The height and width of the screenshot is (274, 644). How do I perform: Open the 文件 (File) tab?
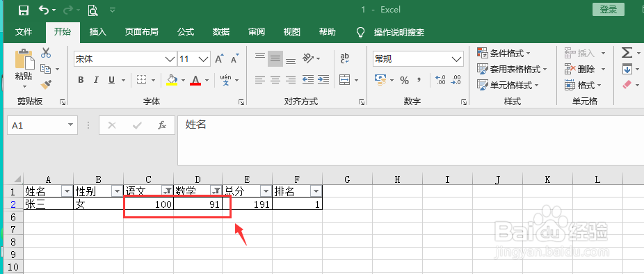click(x=24, y=32)
